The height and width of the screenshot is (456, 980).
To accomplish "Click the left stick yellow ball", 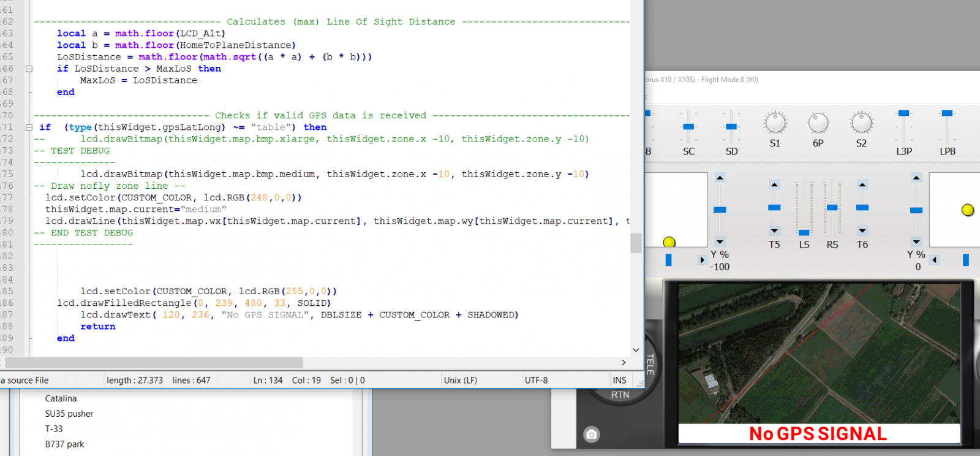I will click(669, 242).
